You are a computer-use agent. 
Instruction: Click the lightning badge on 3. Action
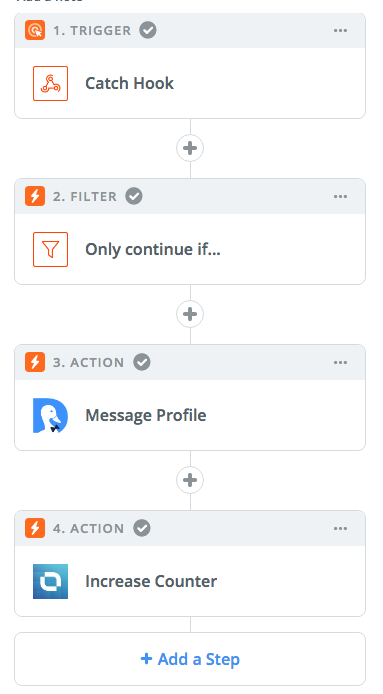(35, 362)
